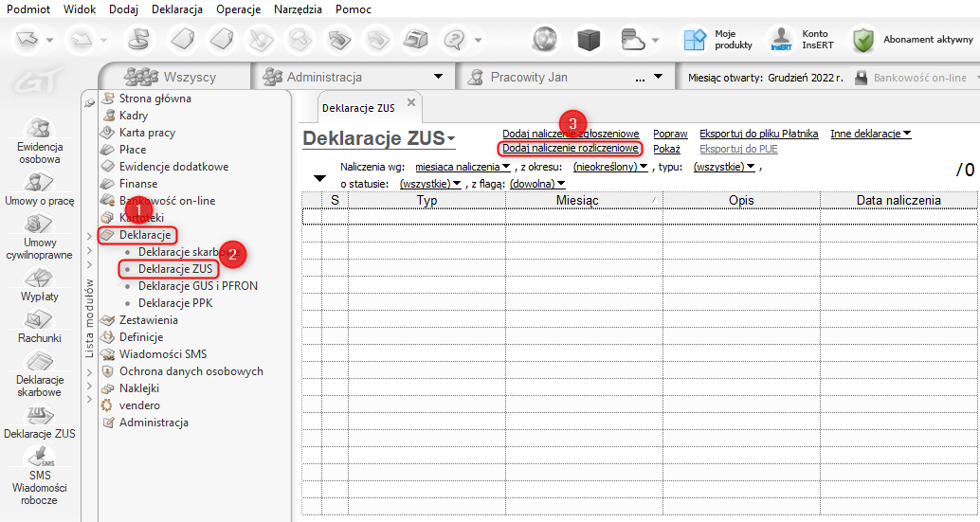
Task: Select the Wszyscy tab
Action: [173, 78]
